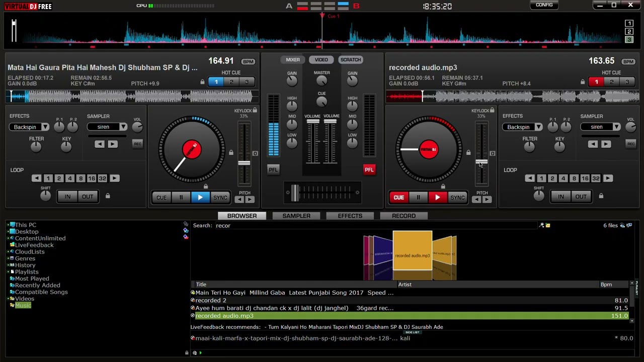Trigger left deck hot cue 1
Screen dimensions: 644x362
pyautogui.click(x=216, y=82)
